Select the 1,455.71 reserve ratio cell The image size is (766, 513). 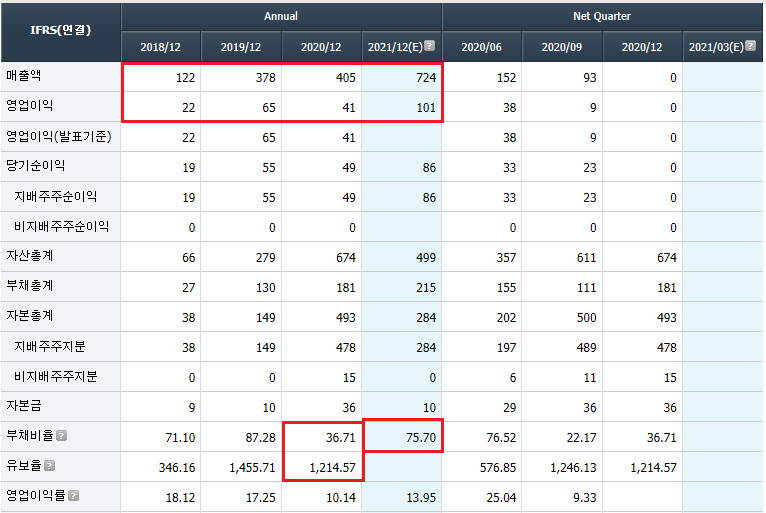[241, 467]
